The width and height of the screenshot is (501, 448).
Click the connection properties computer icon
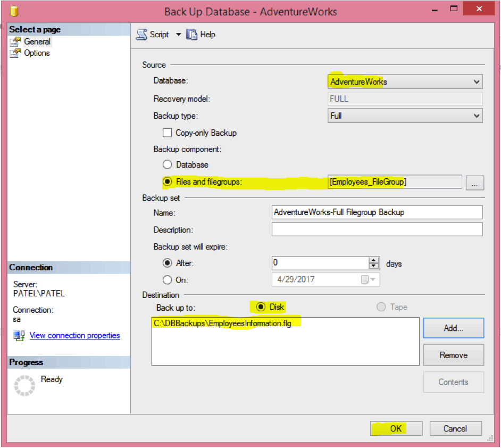(x=19, y=336)
